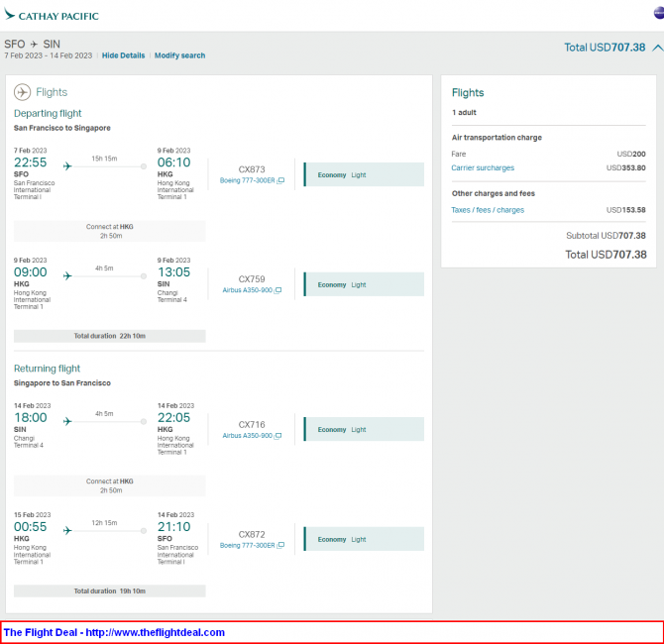Click Connect at HKG box in returning flight

110,485
